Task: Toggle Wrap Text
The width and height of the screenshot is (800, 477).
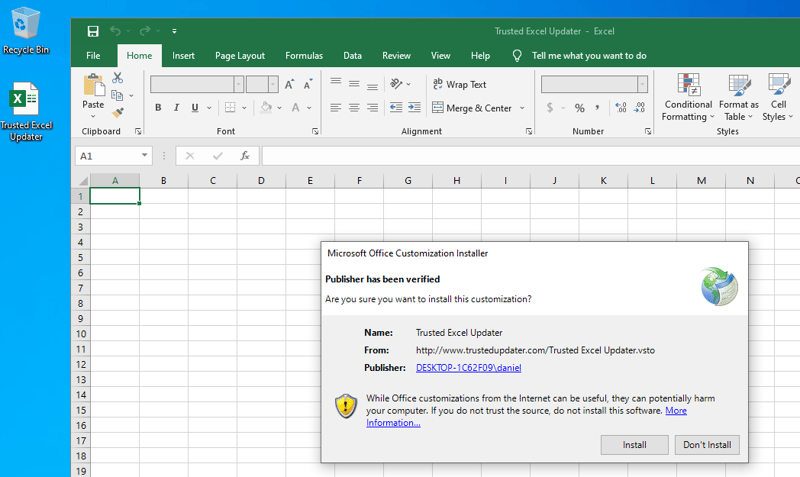Action: (460, 84)
